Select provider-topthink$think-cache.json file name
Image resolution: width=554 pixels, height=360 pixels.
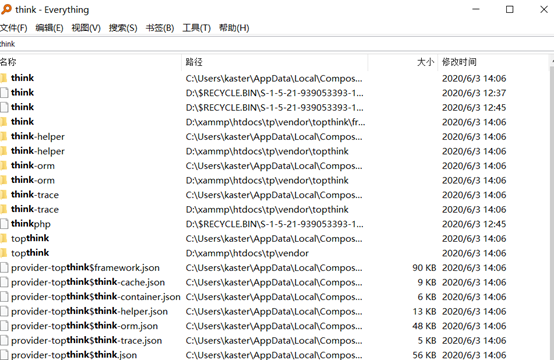click(x=88, y=282)
